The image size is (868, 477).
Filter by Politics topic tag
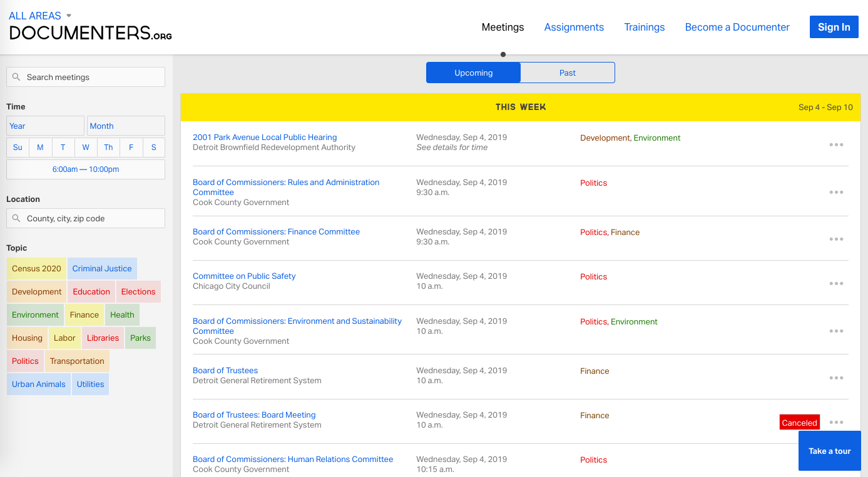point(25,361)
